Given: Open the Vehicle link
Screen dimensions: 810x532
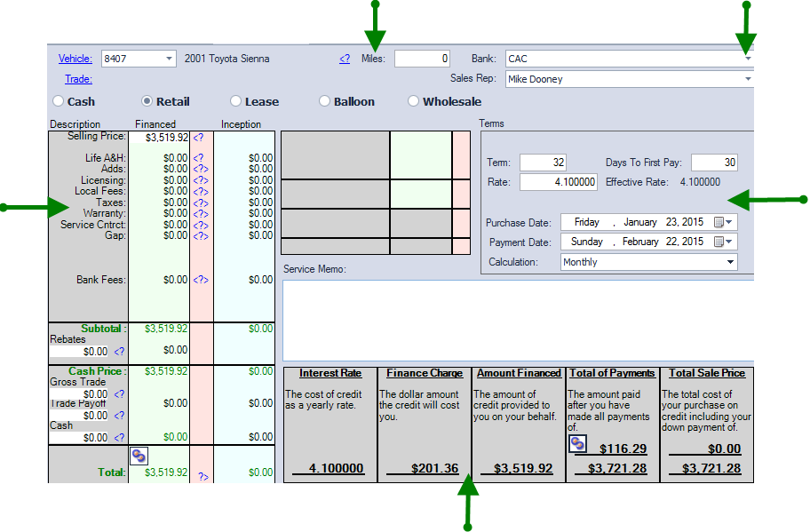Looking at the screenshot, I should click(x=75, y=59).
